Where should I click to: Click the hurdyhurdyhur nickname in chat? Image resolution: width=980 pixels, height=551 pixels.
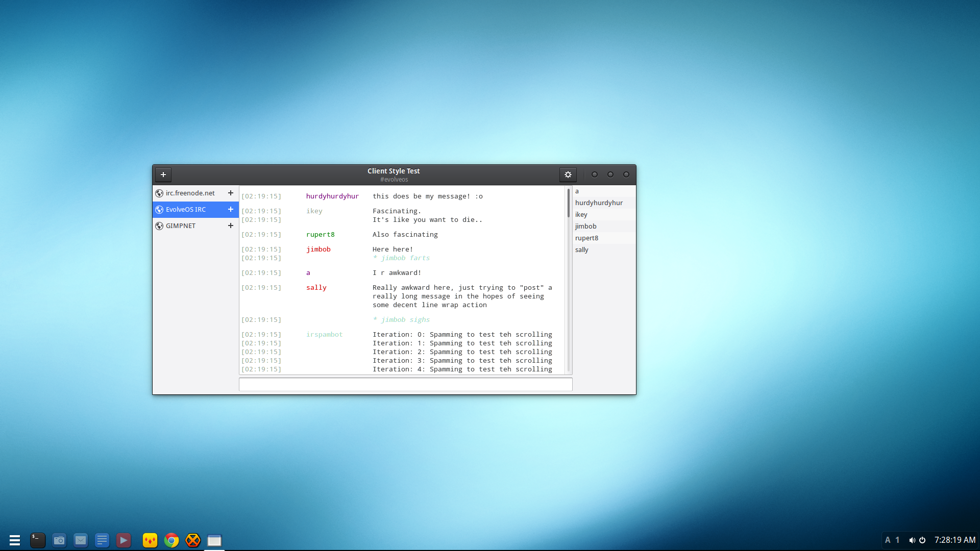tap(332, 196)
